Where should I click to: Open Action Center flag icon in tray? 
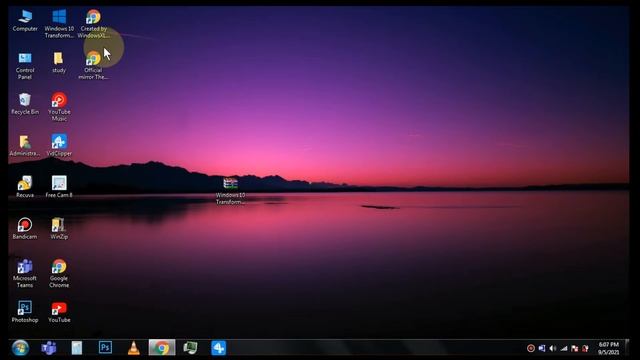575,348
